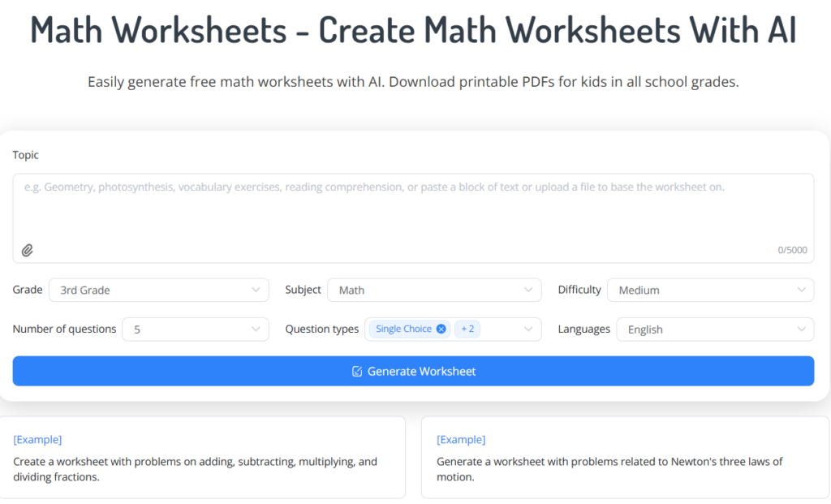This screenshot has width=831, height=504.
Task: Click the paperclip file upload icon
Action: tap(27, 250)
